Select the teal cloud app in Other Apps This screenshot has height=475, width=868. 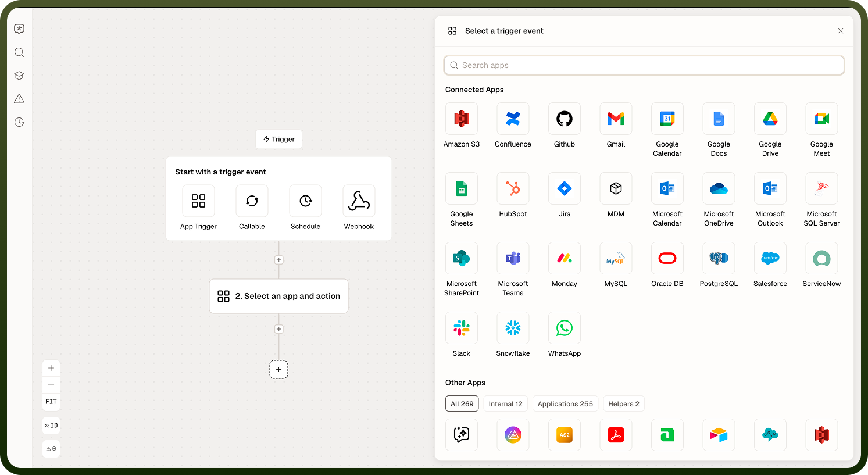(770, 435)
